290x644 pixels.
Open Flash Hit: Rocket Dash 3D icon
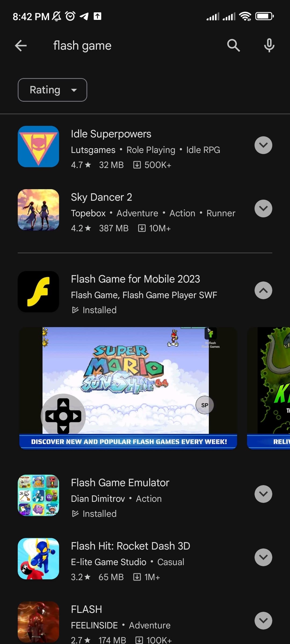click(38, 559)
